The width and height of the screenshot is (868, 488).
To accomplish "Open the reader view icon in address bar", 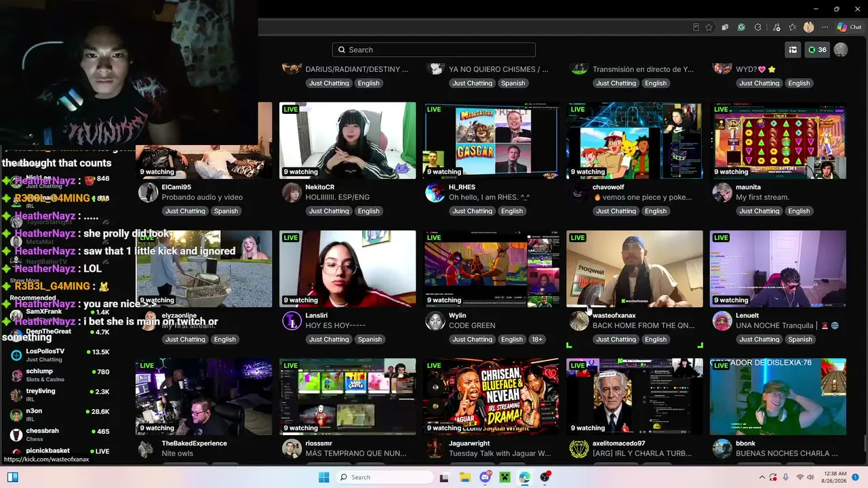I will [x=696, y=27].
